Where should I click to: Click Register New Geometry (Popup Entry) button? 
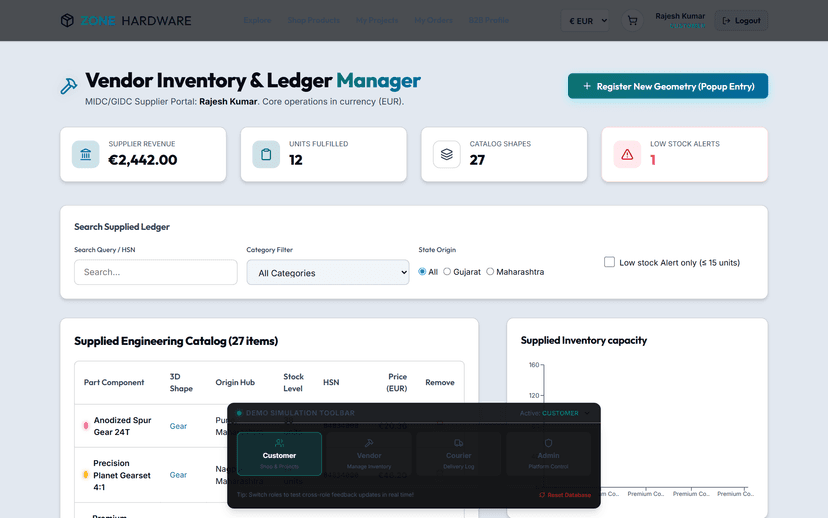pos(668,86)
